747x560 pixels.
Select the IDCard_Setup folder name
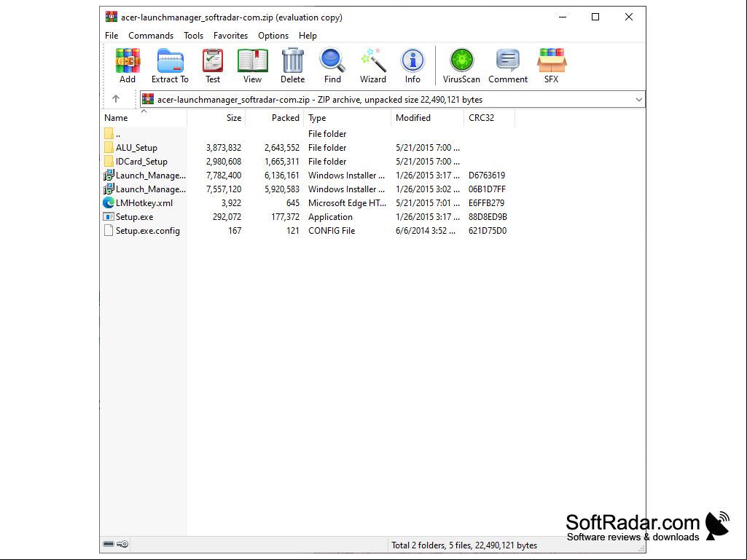click(x=141, y=162)
